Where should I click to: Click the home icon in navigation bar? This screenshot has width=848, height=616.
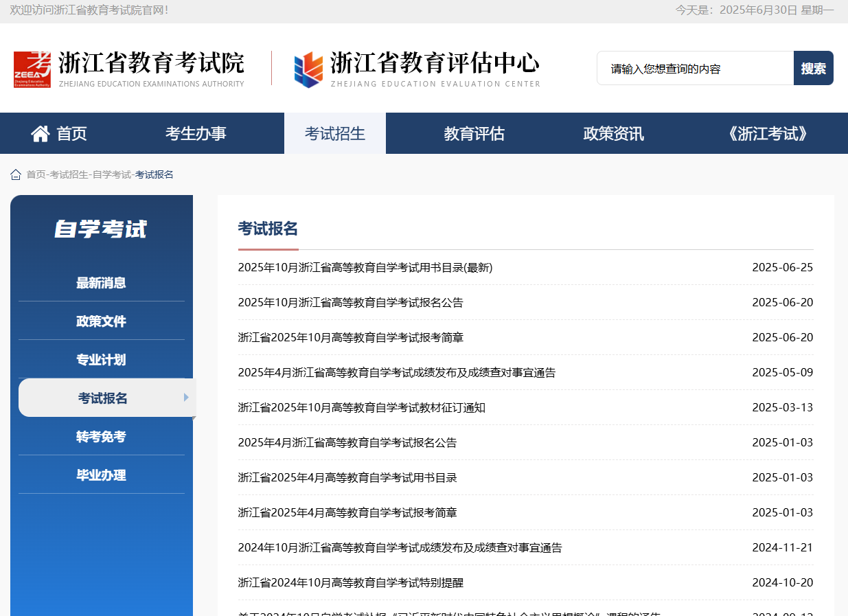pos(41,133)
